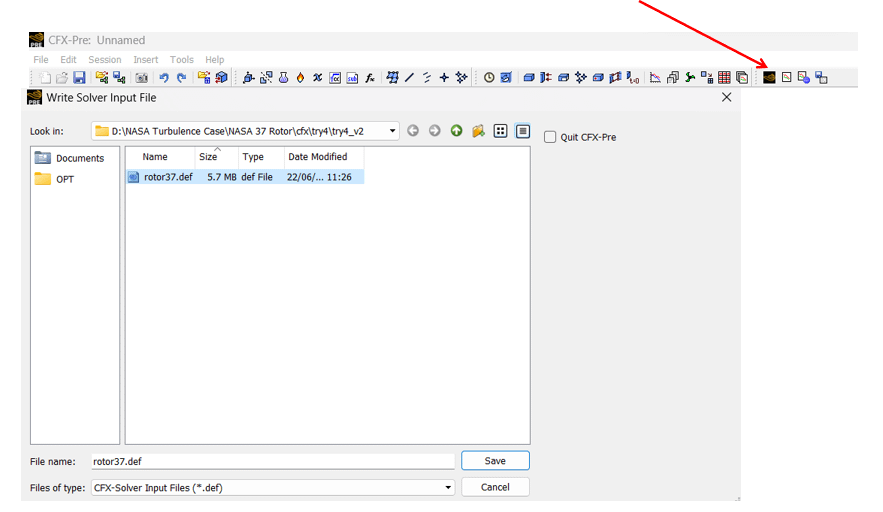The width and height of the screenshot is (883, 512).
Task: Open the Files of type dropdown
Action: point(448,488)
